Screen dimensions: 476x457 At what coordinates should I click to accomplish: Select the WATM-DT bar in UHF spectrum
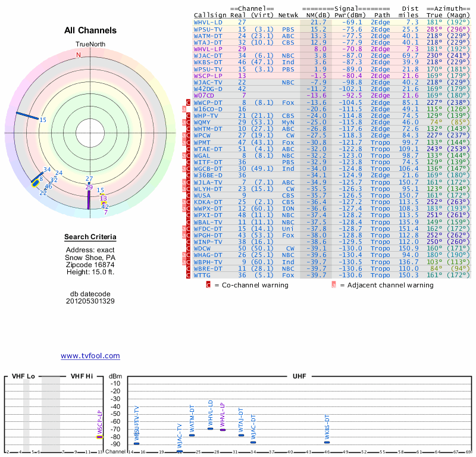click(x=192, y=435)
